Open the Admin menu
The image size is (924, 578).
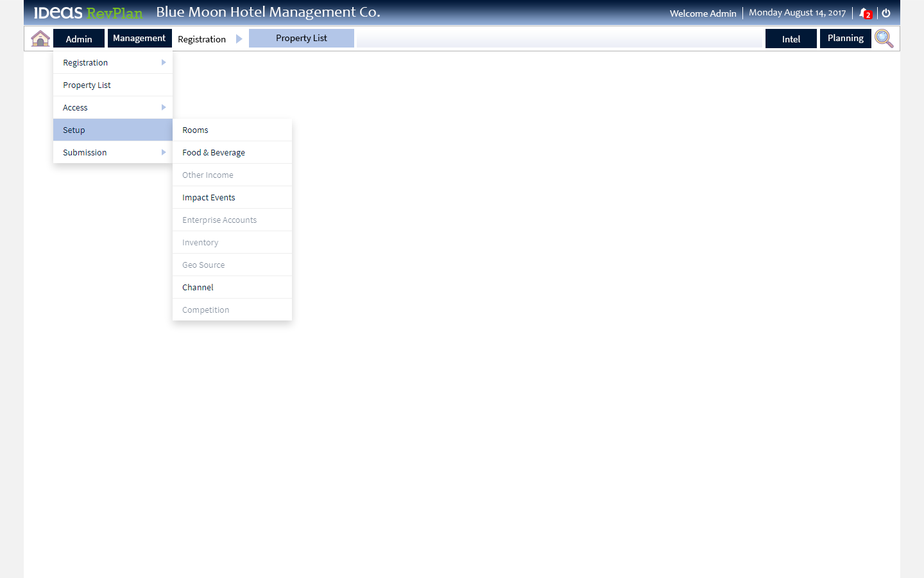click(78, 38)
